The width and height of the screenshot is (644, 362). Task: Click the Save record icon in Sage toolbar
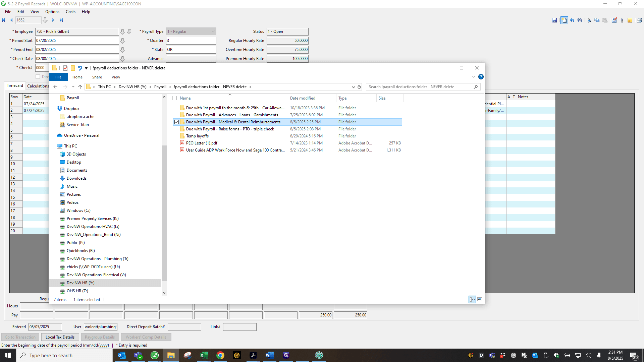pyautogui.click(x=554, y=20)
